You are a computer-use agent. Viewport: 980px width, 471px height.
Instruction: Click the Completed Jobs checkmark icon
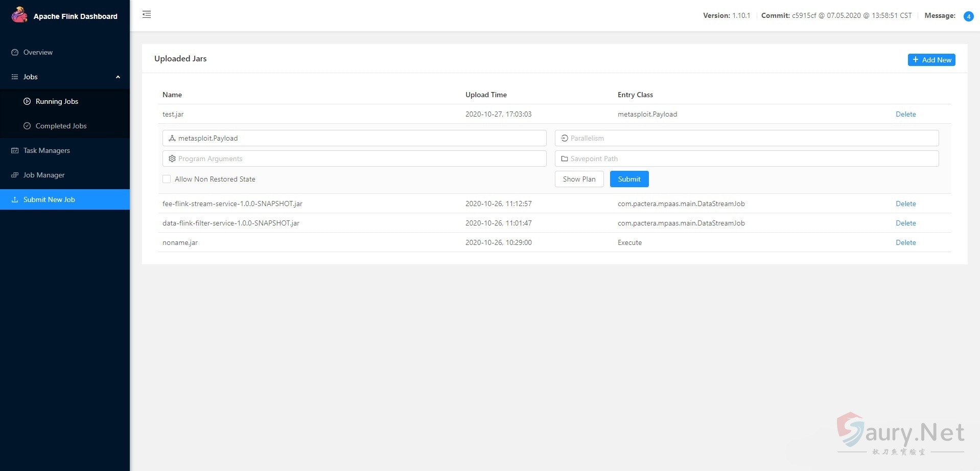coord(27,126)
